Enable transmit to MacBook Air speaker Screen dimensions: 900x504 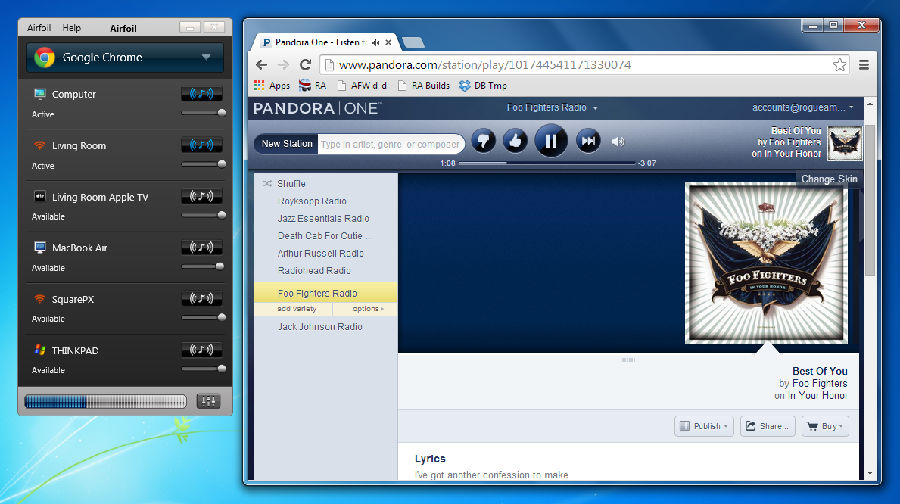click(x=201, y=247)
